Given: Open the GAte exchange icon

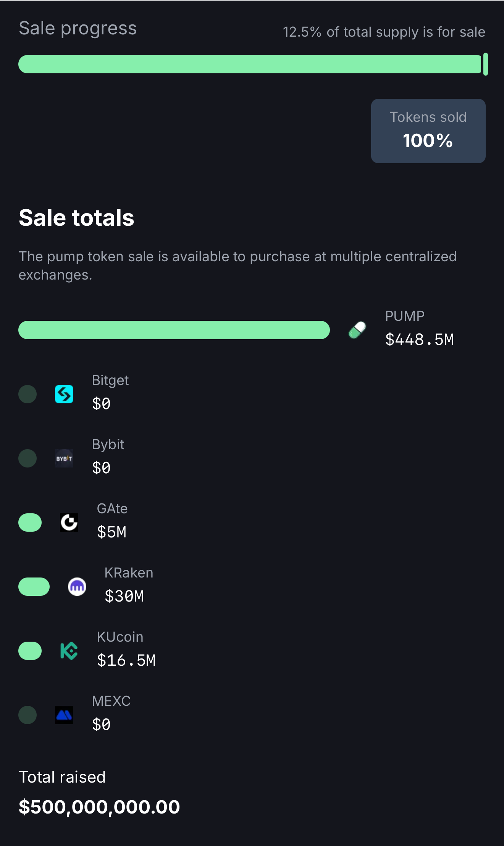Looking at the screenshot, I should [69, 523].
